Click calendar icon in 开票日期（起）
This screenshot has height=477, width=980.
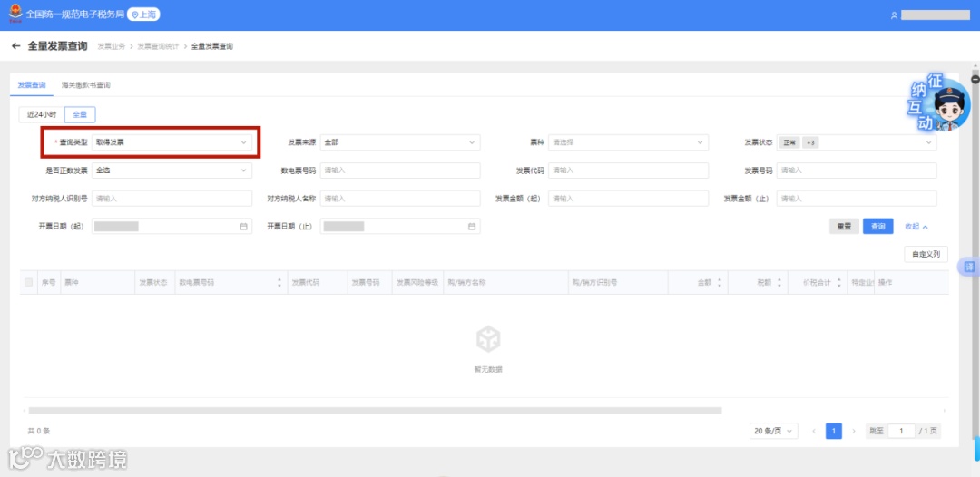click(x=244, y=227)
